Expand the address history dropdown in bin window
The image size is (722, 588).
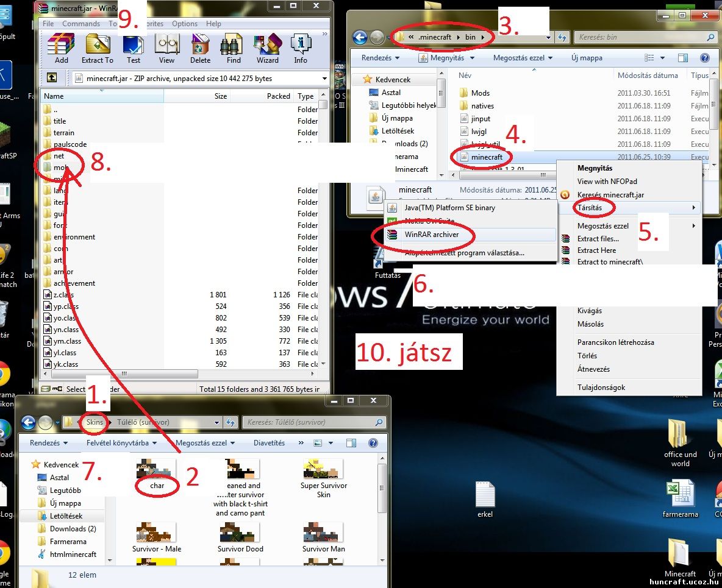(x=548, y=37)
